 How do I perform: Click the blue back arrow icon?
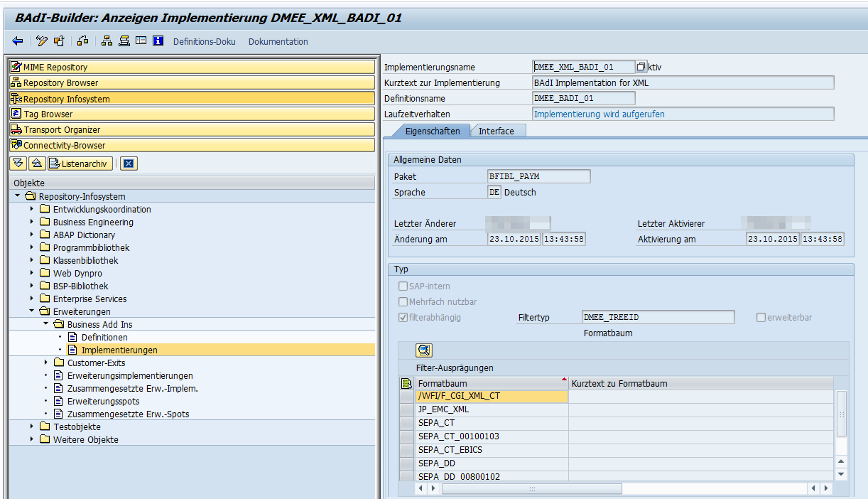click(x=18, y=41)
